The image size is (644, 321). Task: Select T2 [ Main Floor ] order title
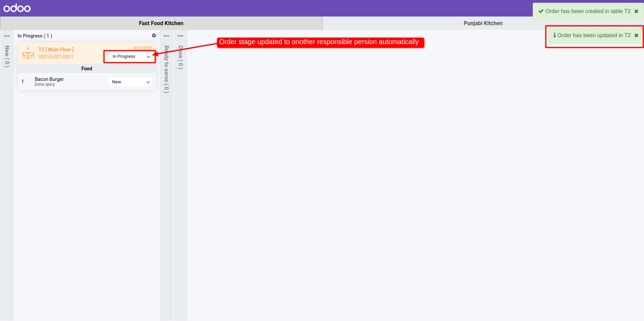[x=56, y=50]
